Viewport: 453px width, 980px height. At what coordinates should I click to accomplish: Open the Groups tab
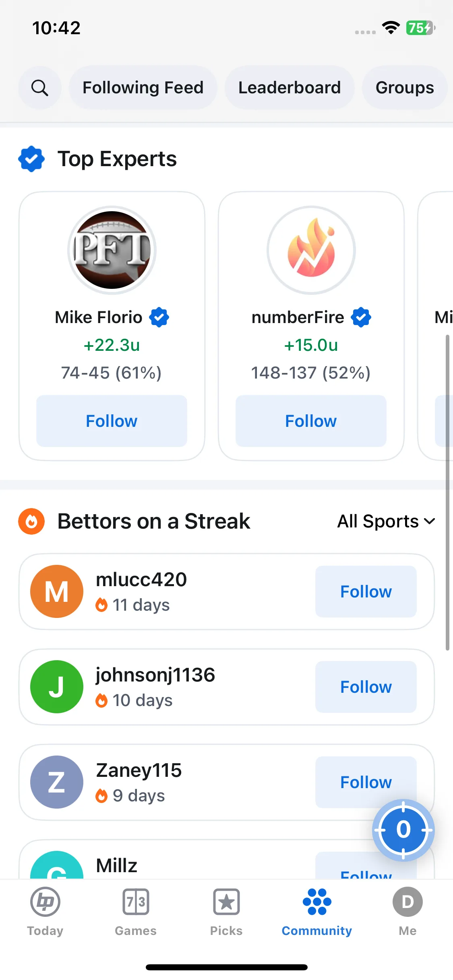405,88
